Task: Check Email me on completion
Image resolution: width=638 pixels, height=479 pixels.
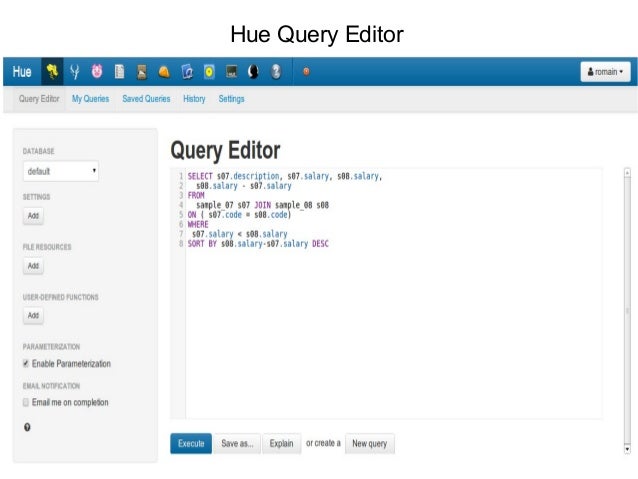Action: [x=26, y=402]
